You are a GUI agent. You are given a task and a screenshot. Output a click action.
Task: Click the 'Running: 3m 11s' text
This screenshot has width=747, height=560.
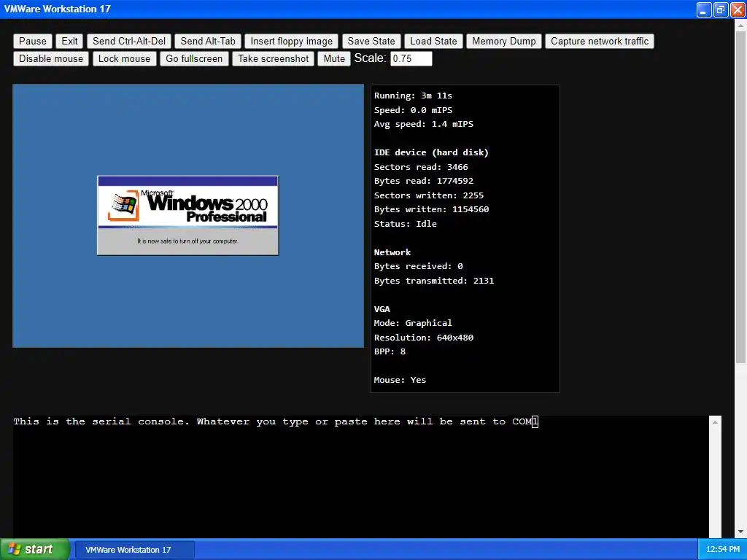click(x=413, y=96)
